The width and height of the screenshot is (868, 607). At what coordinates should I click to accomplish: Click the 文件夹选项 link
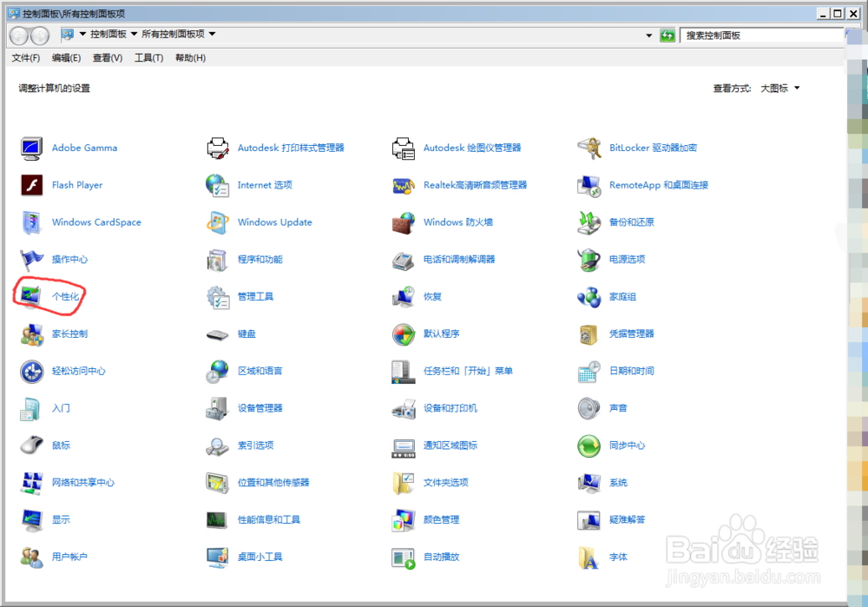[446, 483]
